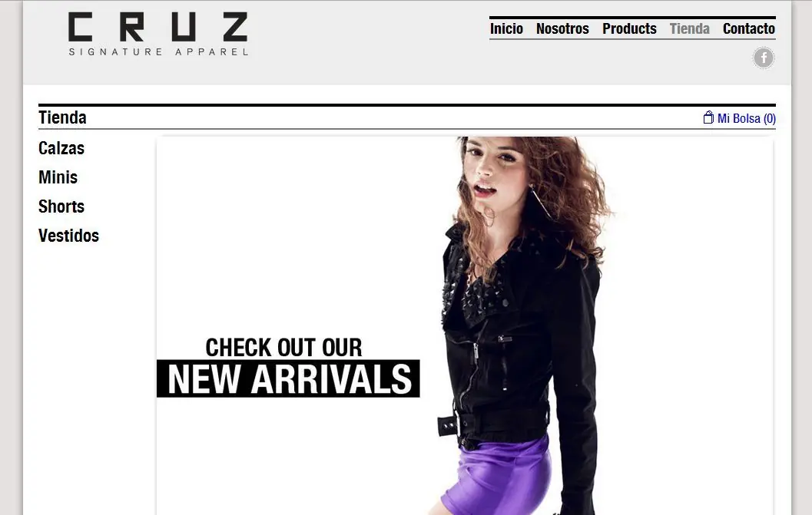This screenshot has height=515, width=812.
Task: Open the Nosotros menu item
Action: (562, 28)
